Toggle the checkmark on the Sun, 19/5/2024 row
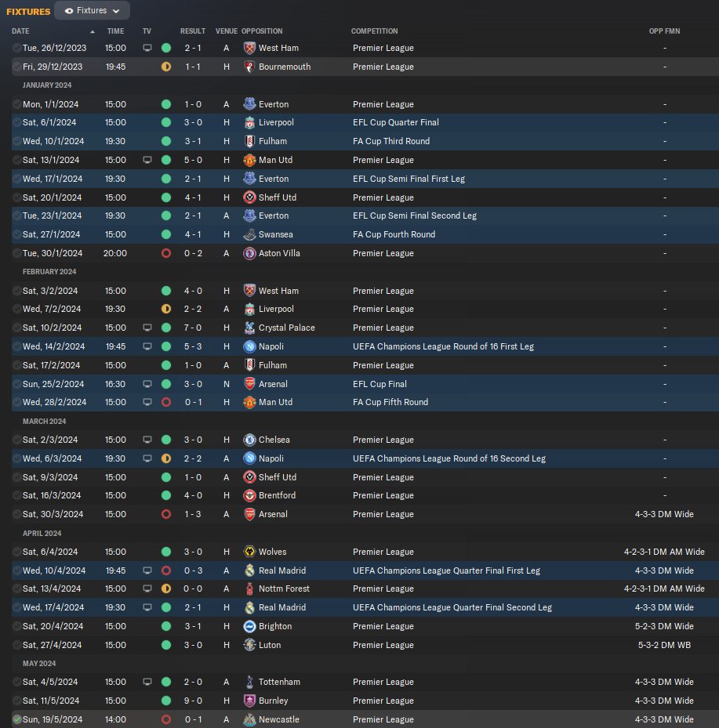 [17, 719]
